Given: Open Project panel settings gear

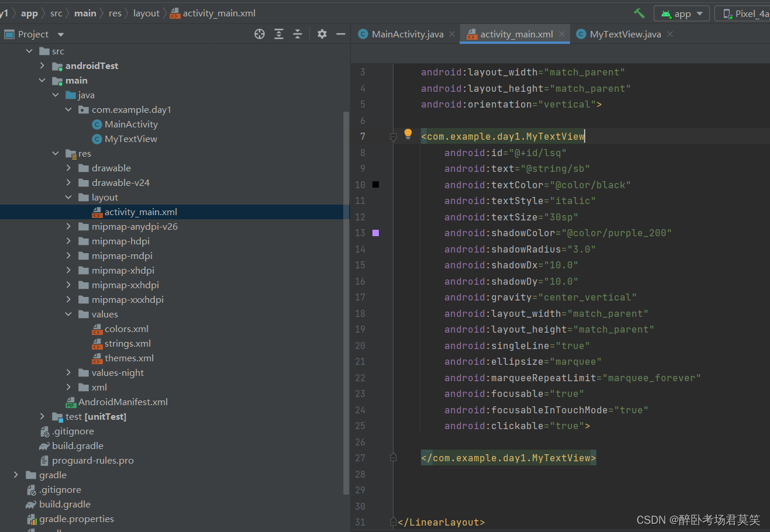Looking at the screenshot, I should point(322,34).
